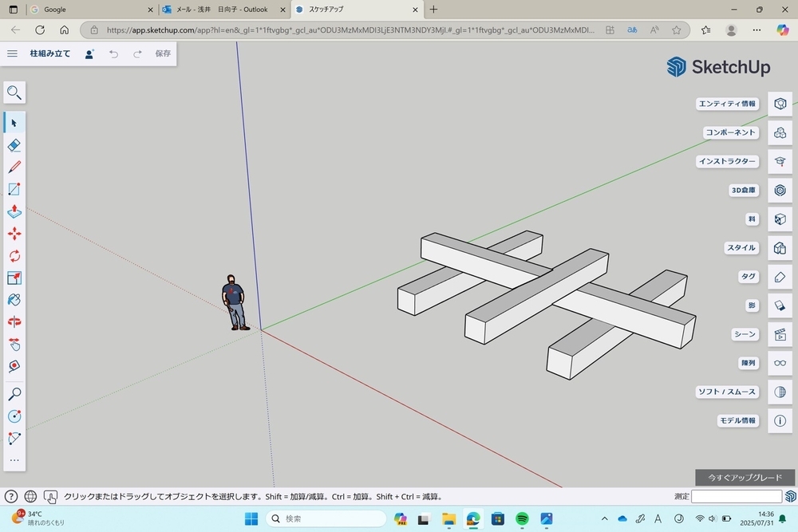Refresh the browser page

40,30
